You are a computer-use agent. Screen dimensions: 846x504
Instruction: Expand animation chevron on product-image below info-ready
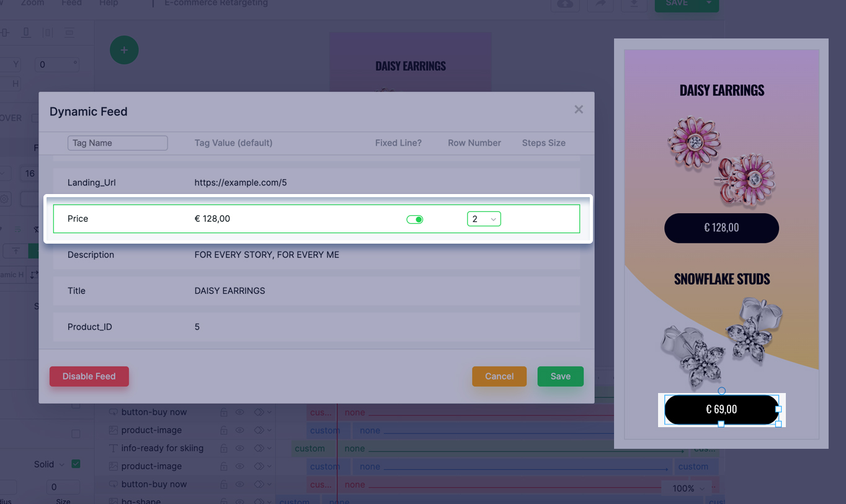pyautogui.click(x=270, y=466)
